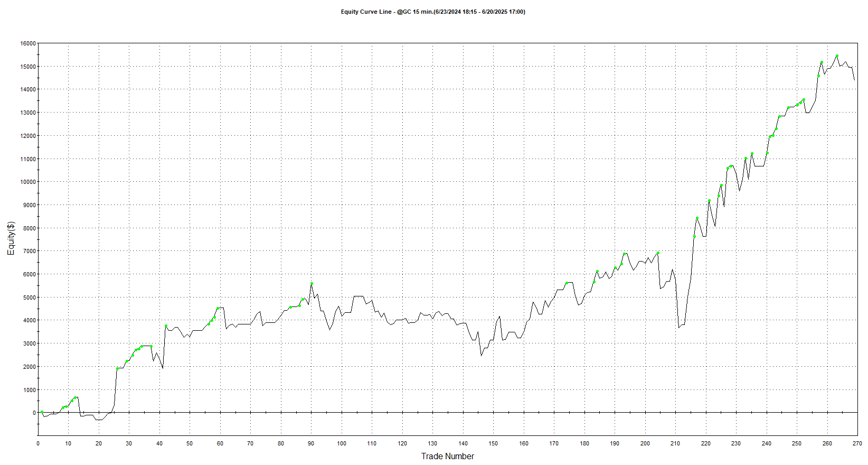Image resolution: width=868 pixels, height=465 pixels.
Task: Click the sharp drawdown trough near trade 213
Action: [x=679, y=328]
